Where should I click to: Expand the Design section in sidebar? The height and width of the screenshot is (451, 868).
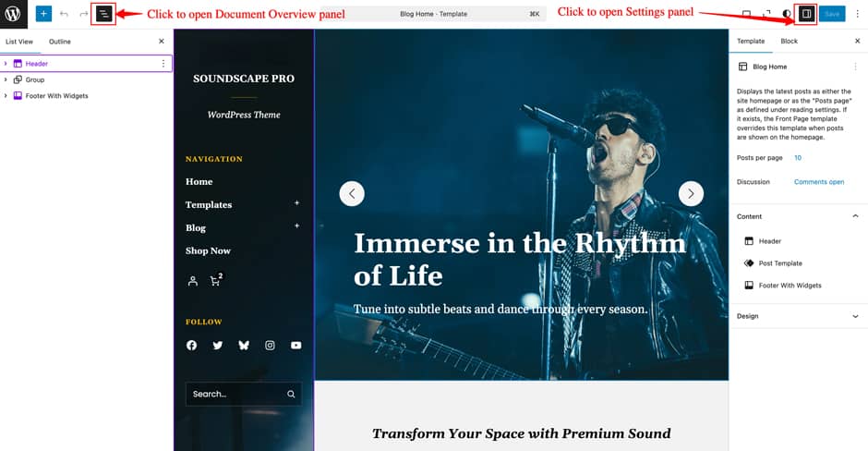[x=855, y=316]
